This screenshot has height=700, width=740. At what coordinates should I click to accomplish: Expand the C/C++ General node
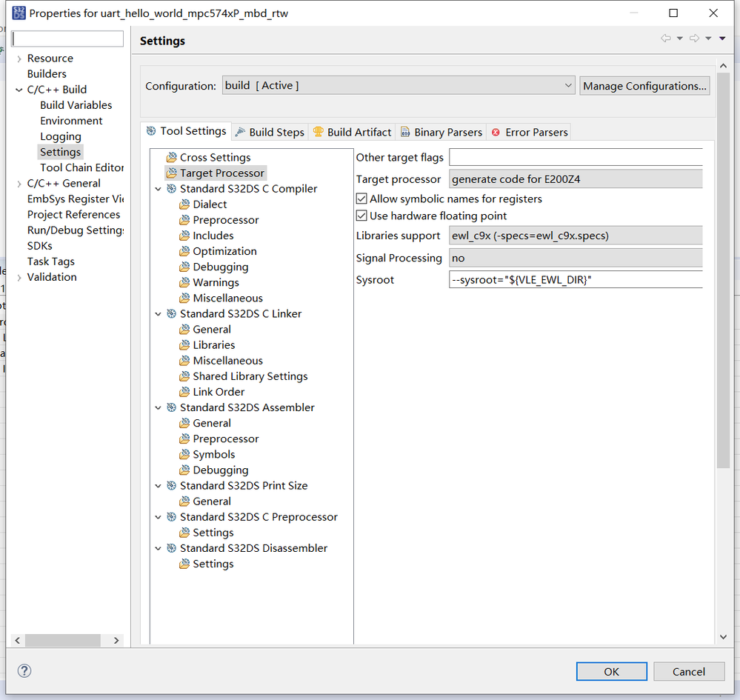(x=19, y=184)
